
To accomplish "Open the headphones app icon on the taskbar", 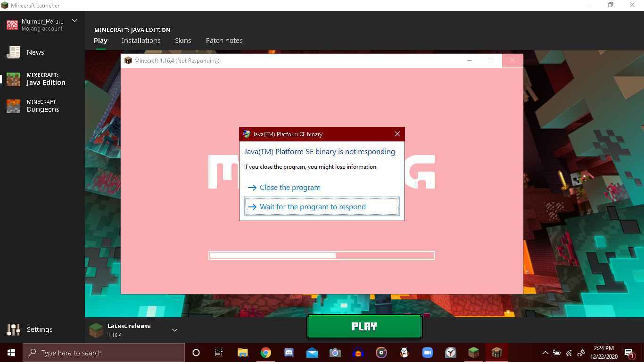I will tap(358, 353).
